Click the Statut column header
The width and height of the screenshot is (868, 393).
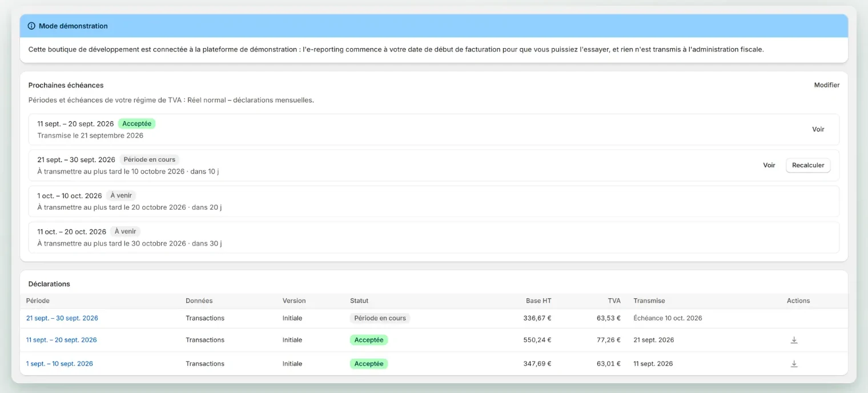pos(359,300)
